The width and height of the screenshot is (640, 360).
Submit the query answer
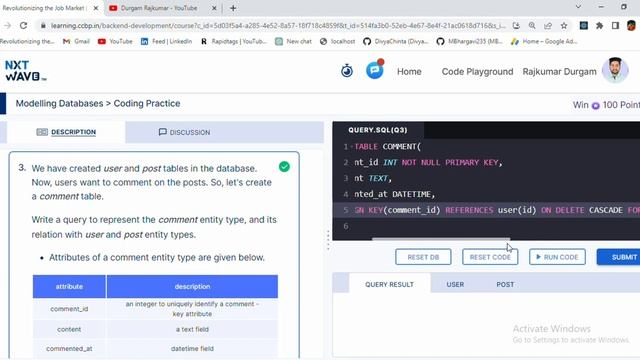(x=619, y=257)
